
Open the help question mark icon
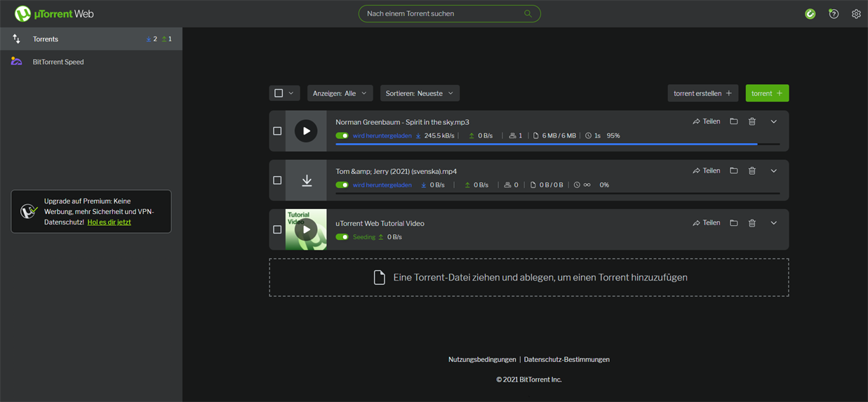point(834,13)
